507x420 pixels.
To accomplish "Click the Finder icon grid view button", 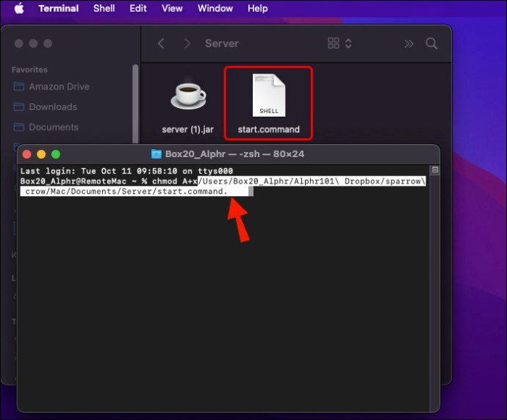I will tap(334, 43).
